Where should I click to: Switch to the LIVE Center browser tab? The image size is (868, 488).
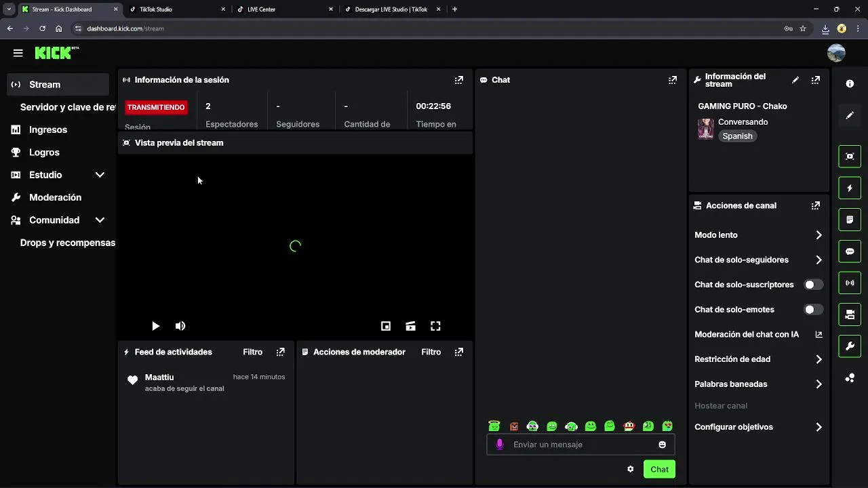click(285, 9)
